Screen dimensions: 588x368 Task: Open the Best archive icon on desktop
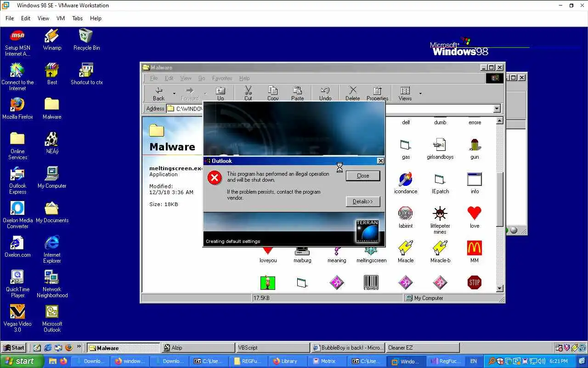pos(52,74)
